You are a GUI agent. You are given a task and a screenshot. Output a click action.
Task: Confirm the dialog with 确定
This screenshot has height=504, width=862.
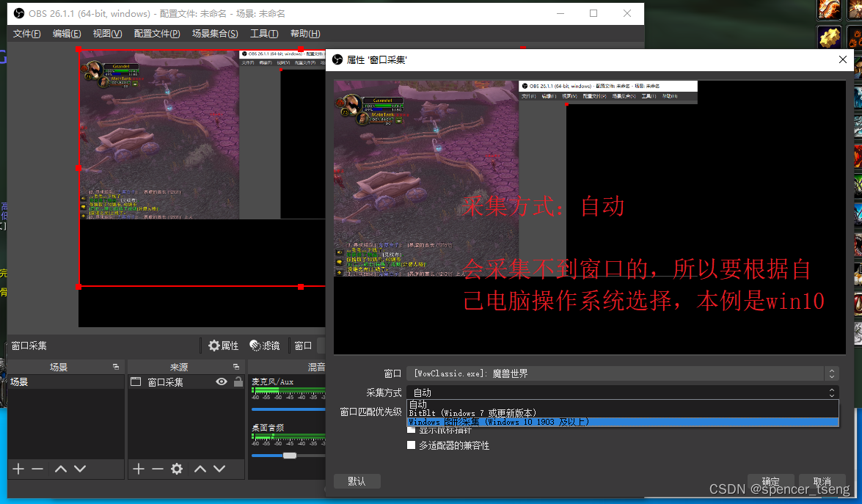[x=771, y=481]
